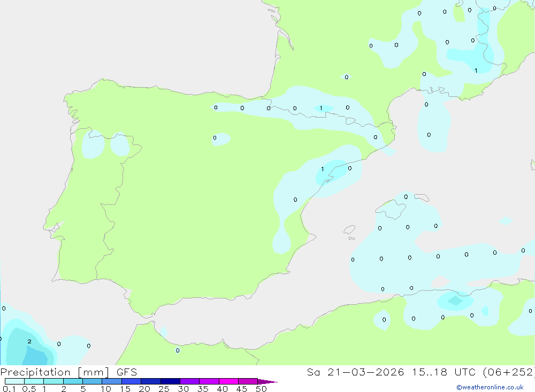Click the '10' legend scale label
The height and width of the screenshot is (392, 535).
tap(106, 389)
